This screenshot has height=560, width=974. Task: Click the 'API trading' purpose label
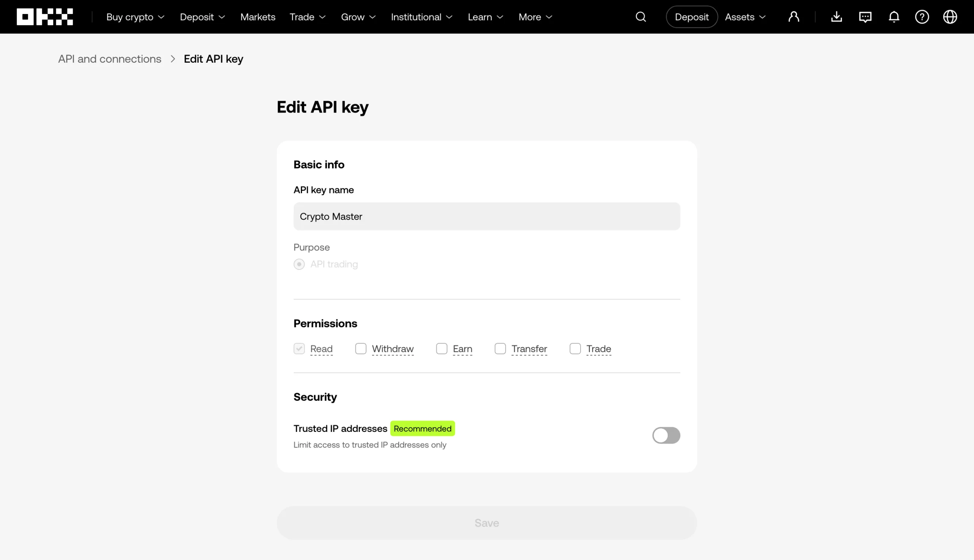[x=334, y=264]
